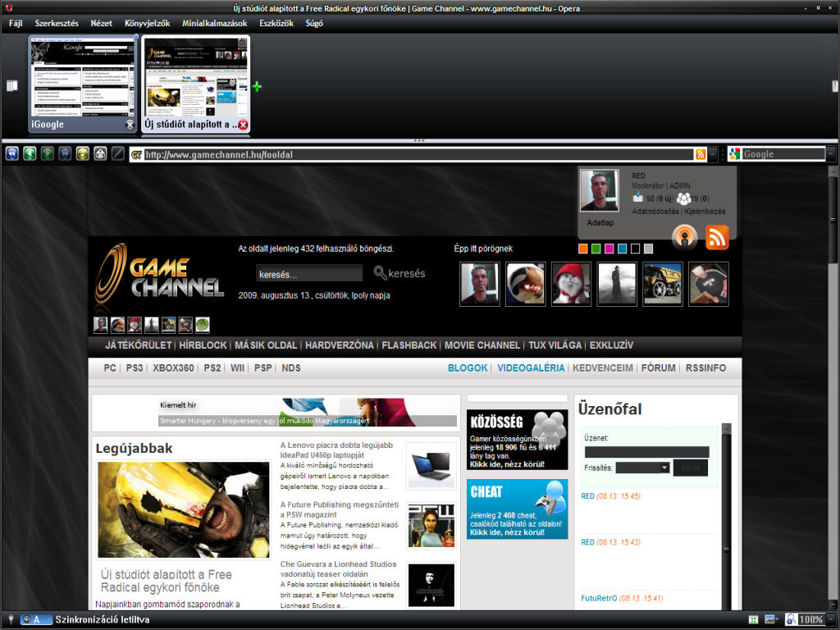Viewport: 840px width, 630px height.
Task: Click the green plus new tab icon
Action: tap(257, 86)
